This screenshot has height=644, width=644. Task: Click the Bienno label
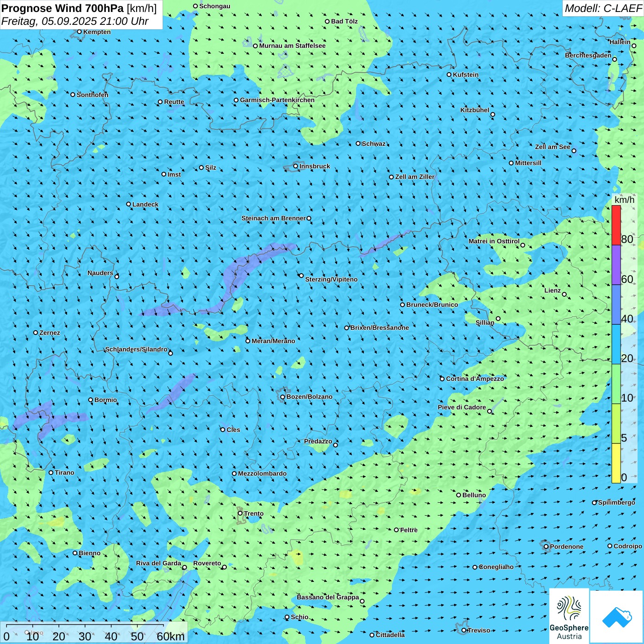tap(89, 553)
